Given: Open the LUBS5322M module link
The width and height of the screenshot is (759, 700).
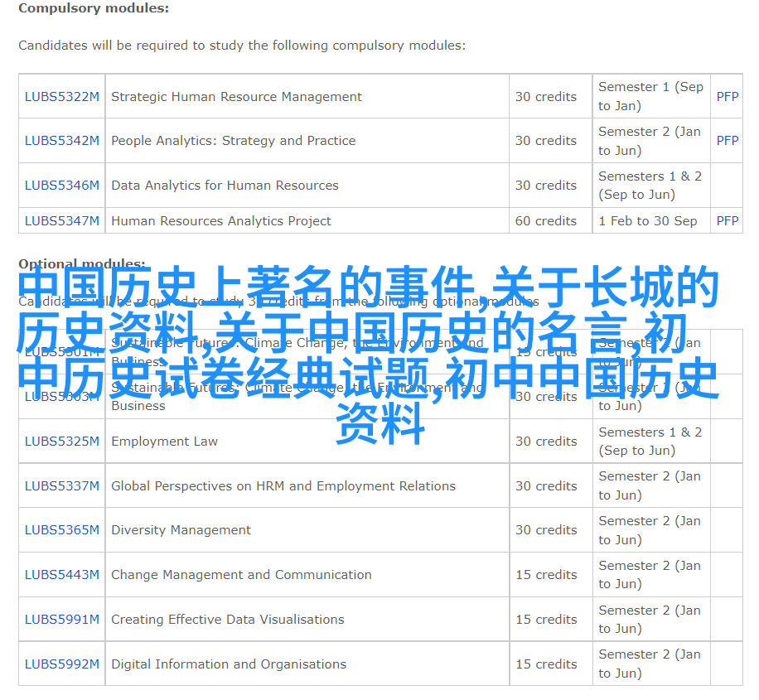Looking at the screenshot, I should tap(61, 97).
